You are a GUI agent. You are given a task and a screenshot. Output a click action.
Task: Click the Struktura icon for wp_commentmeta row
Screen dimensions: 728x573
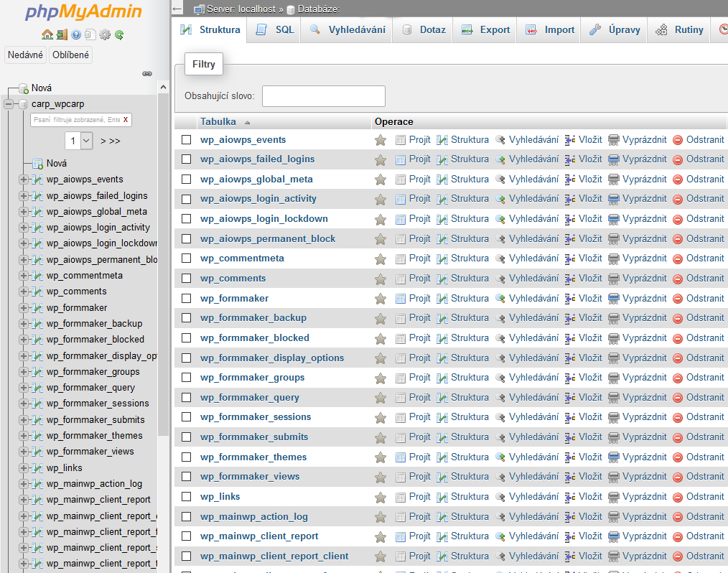click(442, 258)
